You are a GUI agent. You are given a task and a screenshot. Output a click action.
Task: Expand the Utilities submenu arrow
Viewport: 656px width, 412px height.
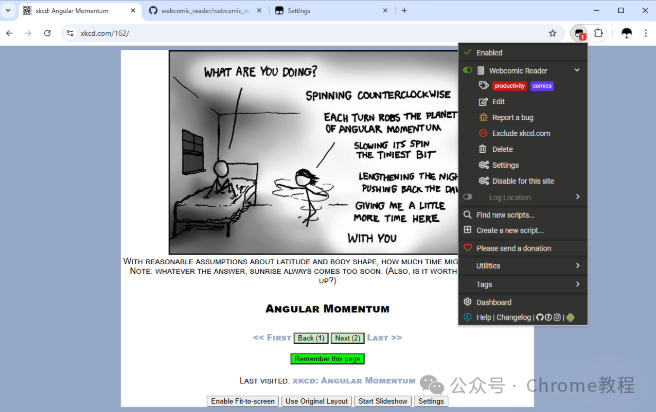coord(577,266)
